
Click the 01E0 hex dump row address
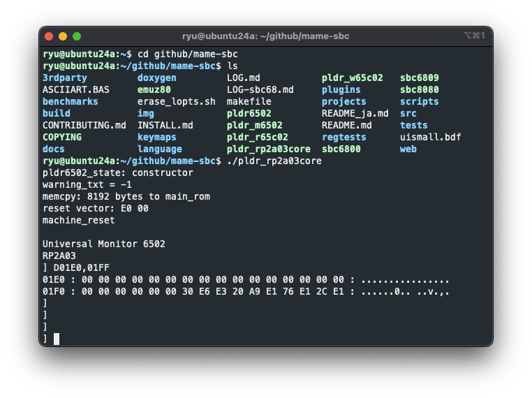54,279
